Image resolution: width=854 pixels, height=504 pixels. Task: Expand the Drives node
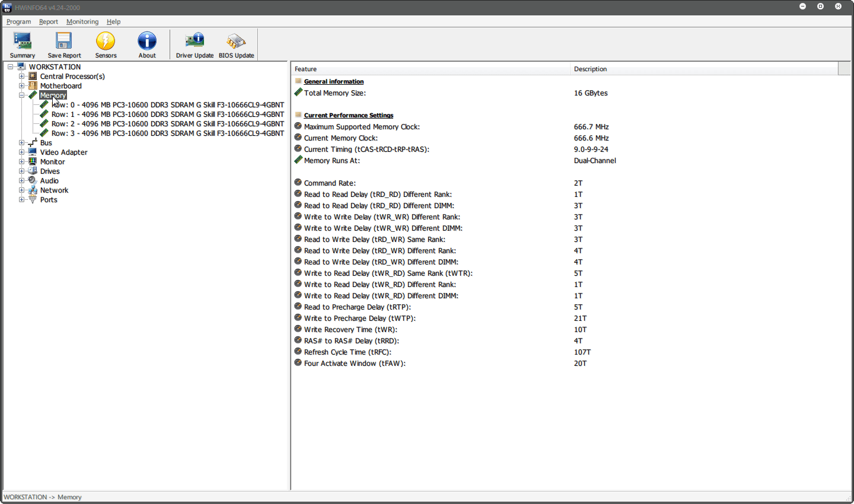[x=21, y=171]
